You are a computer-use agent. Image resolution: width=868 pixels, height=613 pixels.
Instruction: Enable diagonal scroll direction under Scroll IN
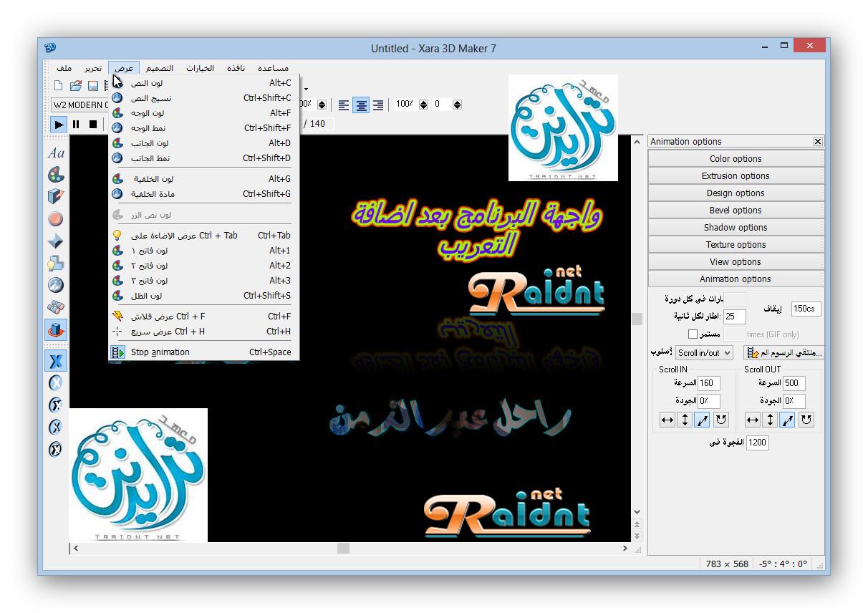point(702,420)
